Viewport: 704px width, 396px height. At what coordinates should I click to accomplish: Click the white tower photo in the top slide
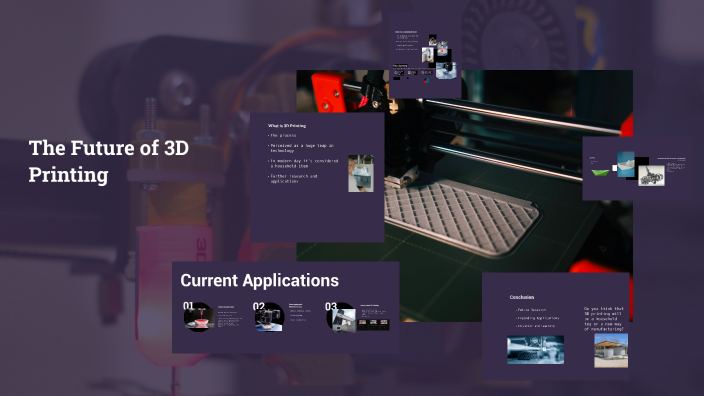click(427, 55)
